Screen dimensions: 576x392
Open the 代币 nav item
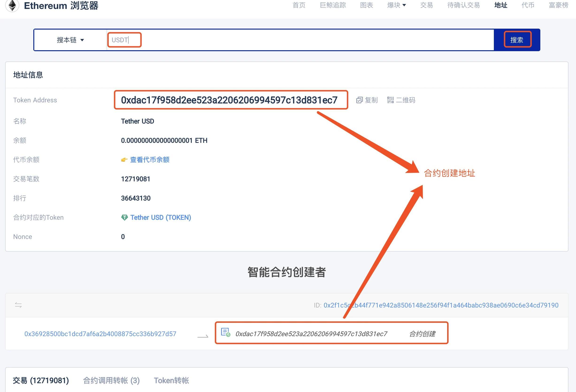click(528, 5)
